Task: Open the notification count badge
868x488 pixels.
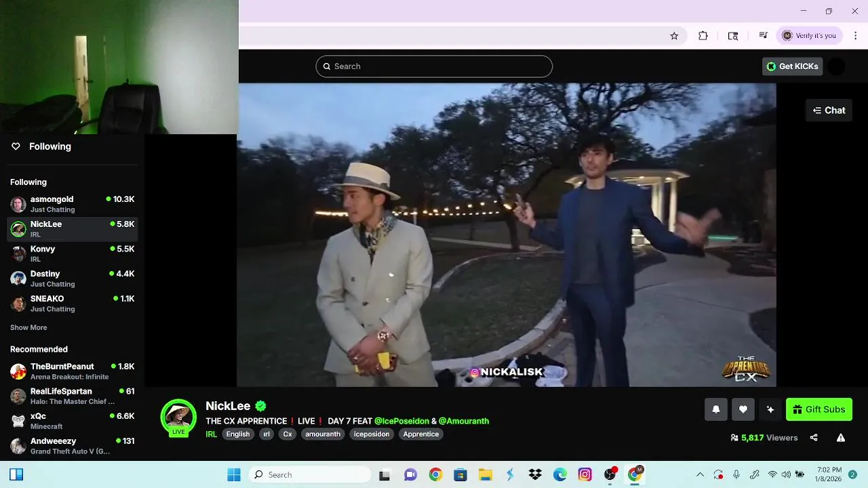Action: pyautogui.click(x=852, y=474)
